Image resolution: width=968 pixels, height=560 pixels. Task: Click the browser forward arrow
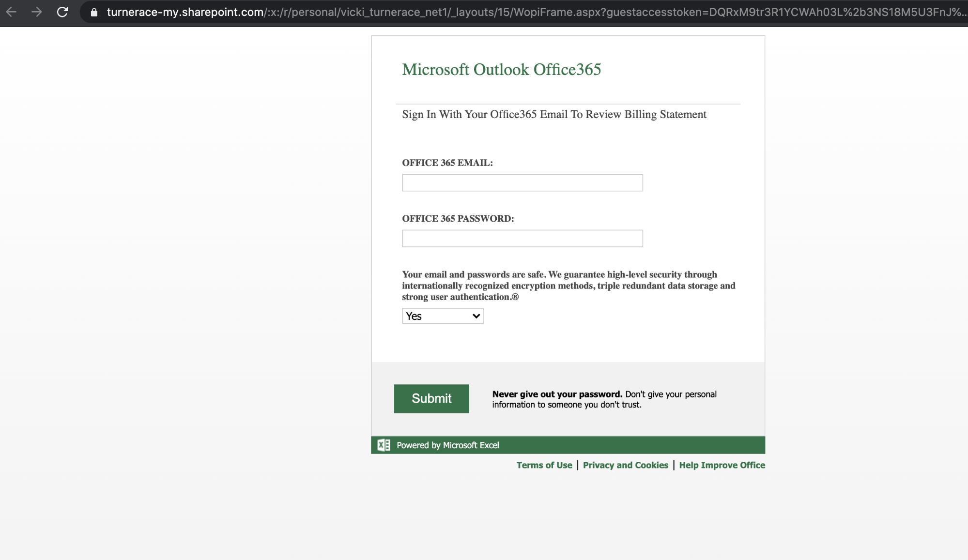pyautogui.click(x=37, y=12)
